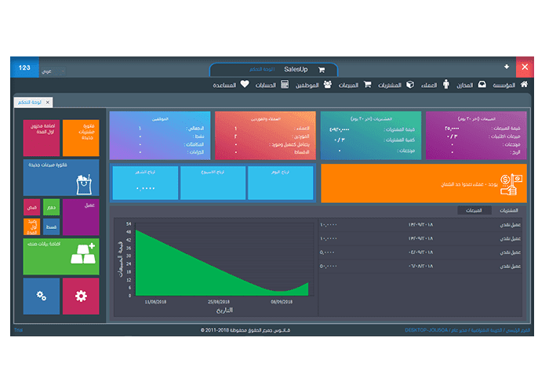Click the ارباح اليوم daily profit tile
The height and width of the screenshot is (392, 549).
click(x=281, y=183)
